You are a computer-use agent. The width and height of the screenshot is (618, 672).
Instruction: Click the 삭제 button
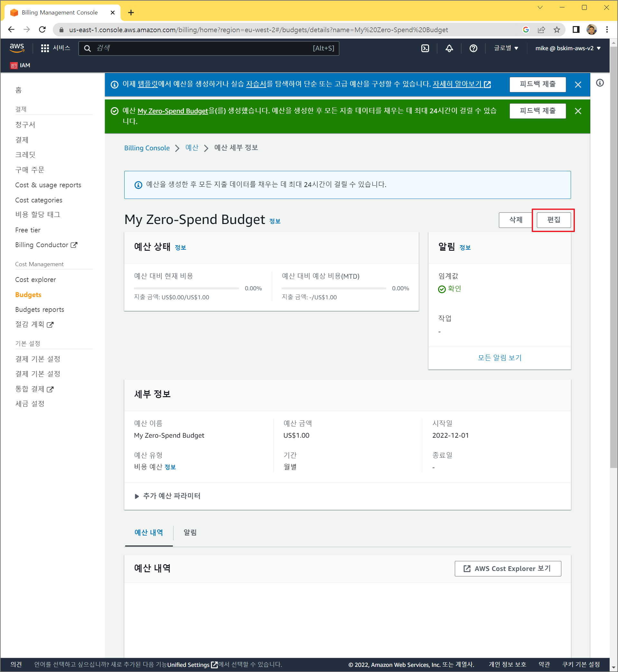(x=516, y=220)
